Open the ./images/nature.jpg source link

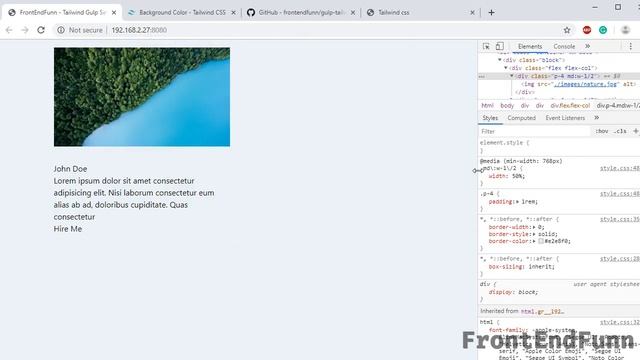[x=585, y=84]
